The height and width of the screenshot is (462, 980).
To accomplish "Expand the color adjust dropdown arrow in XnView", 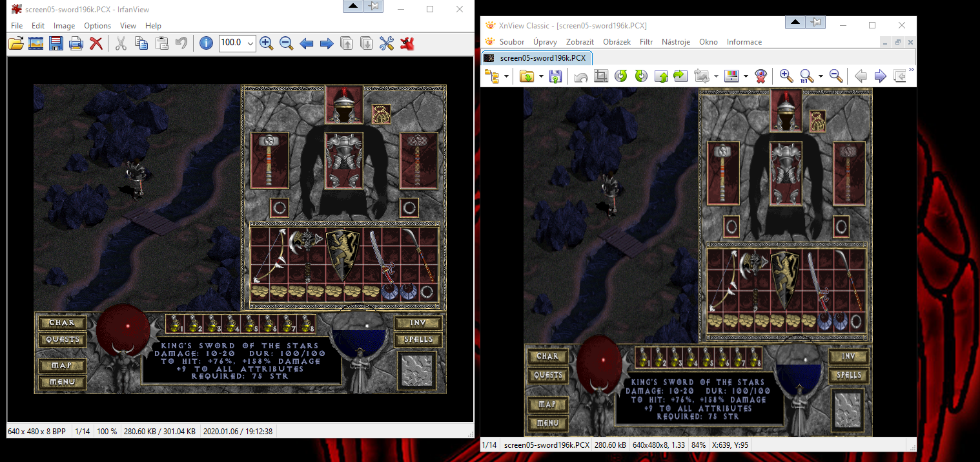I will coord(746,76).
